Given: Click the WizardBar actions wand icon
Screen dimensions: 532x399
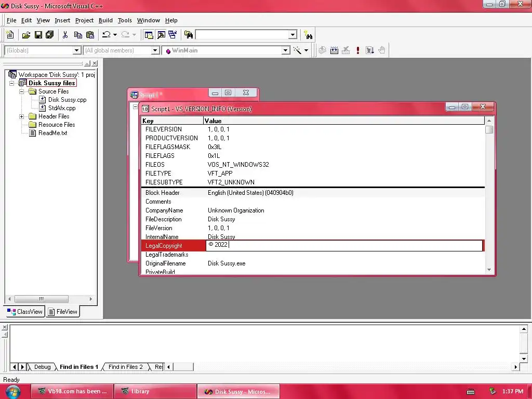Looking at the screenshot, I should (x=298, y=50).
